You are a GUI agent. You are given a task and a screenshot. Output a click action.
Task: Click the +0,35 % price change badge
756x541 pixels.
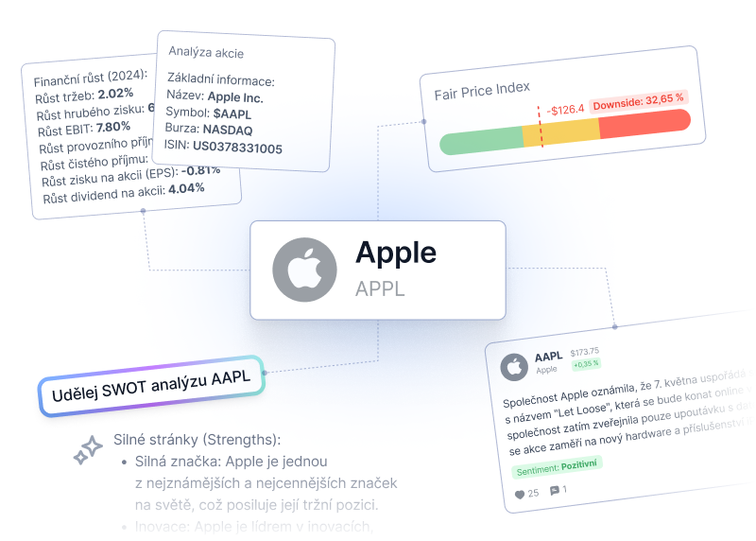coord(586,364)
